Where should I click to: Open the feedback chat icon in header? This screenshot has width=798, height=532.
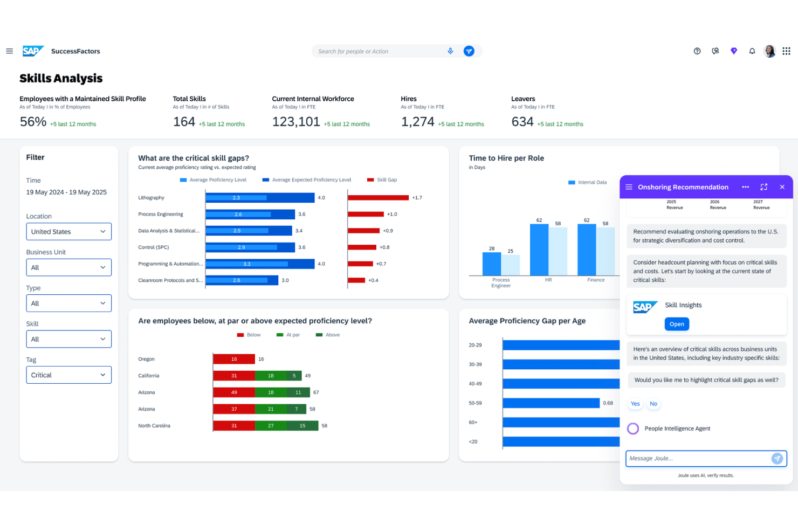pyautogui.click(x=716, y=51)
